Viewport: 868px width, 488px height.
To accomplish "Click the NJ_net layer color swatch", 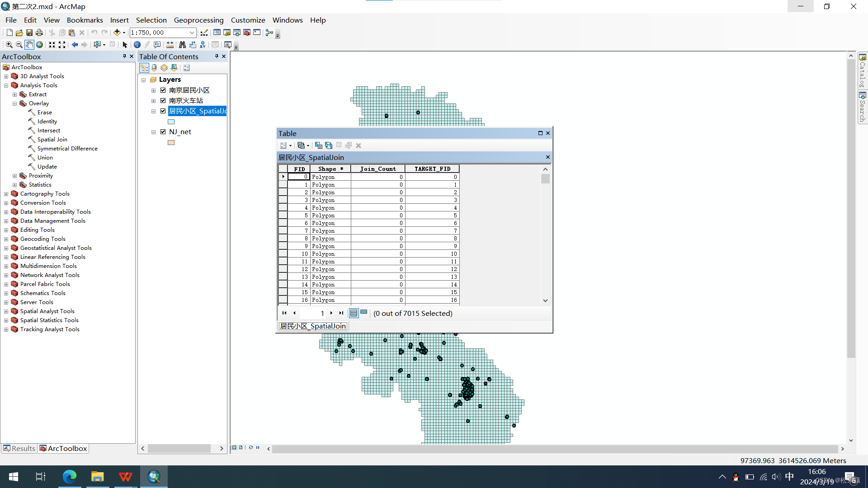I will point(171,143).
